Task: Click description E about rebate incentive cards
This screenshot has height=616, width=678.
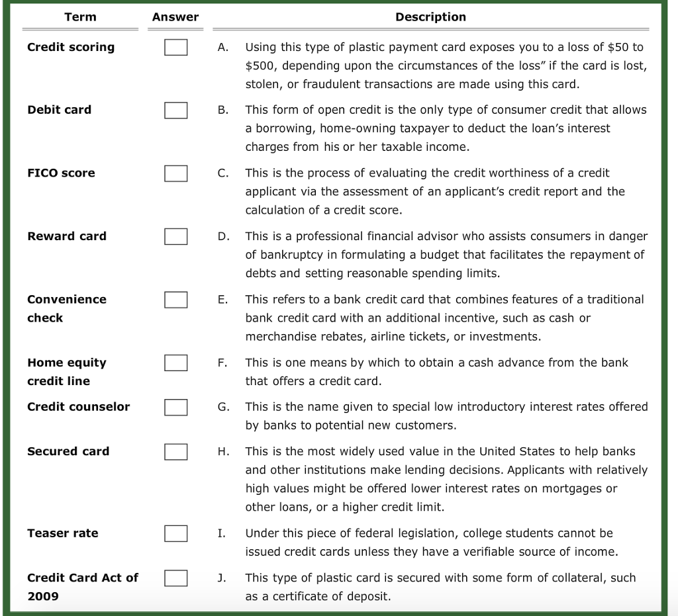Action: point(444,318)
